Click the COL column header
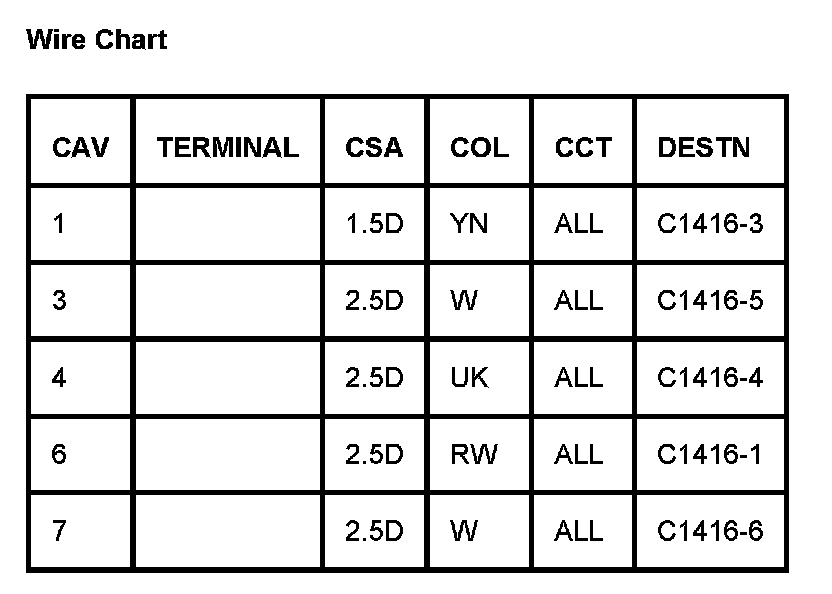Screen dimensions: 832x594 click(x=479, y=148)
